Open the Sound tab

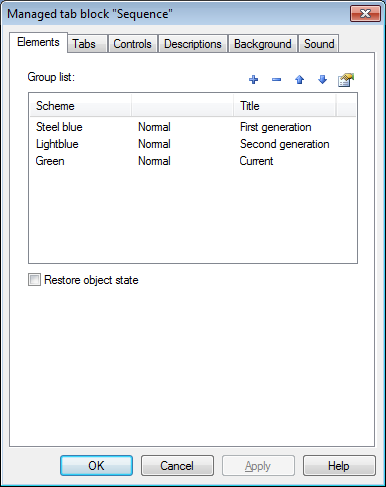[319, 44]
